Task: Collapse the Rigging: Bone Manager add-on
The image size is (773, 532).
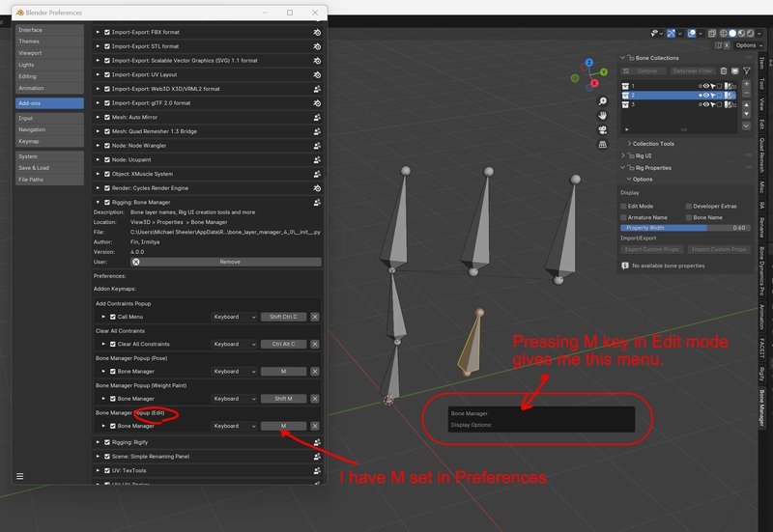Action: [98, 202]
